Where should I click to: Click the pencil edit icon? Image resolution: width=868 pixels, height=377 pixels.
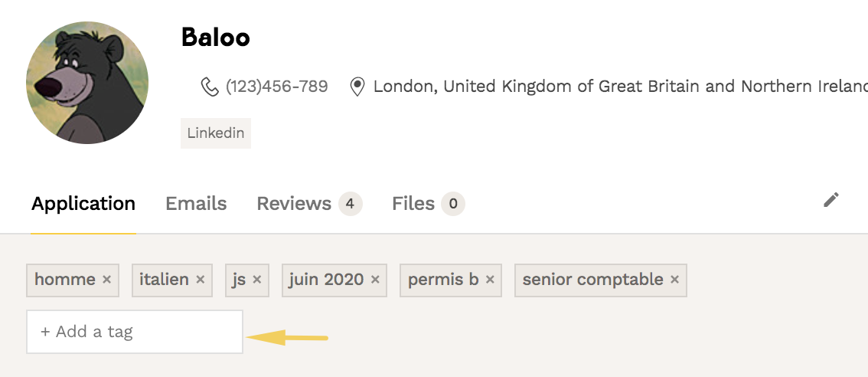point(831,199)
